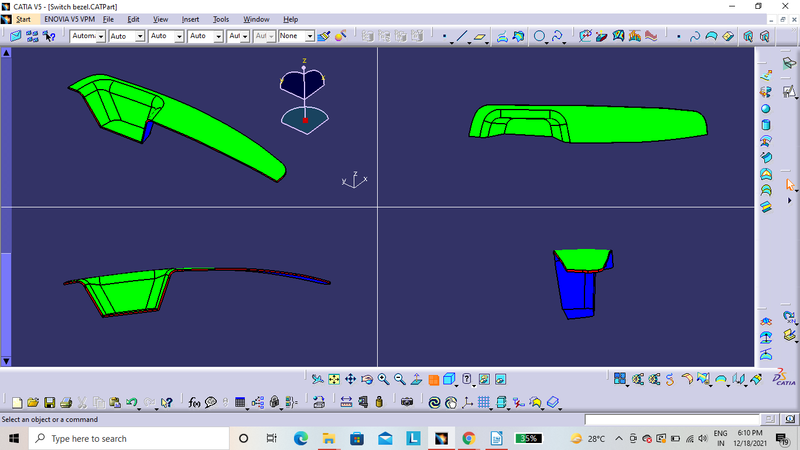Open the Automatic color dropdown
Screen dimensions: 800x450
tap(88, 36)
